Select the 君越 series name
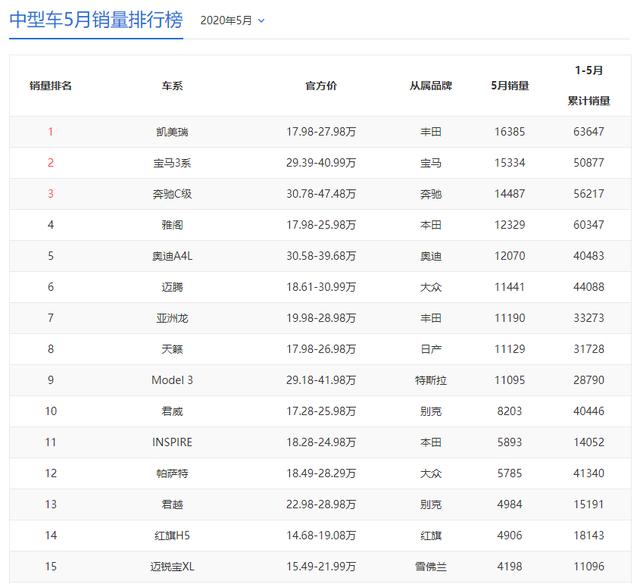 [x=172, y=504]
